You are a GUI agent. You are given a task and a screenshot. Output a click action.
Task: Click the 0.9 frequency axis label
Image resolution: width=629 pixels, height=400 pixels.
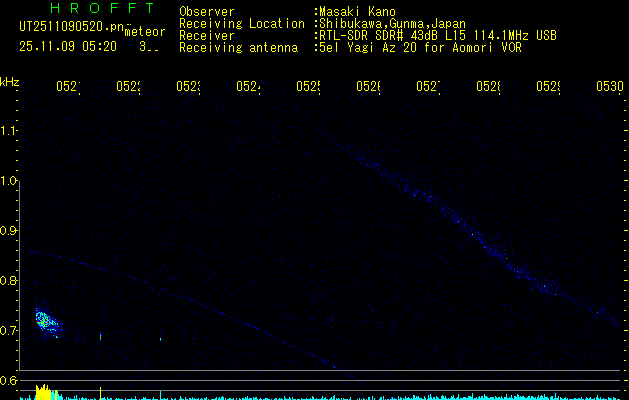click(x=9, y=230)
